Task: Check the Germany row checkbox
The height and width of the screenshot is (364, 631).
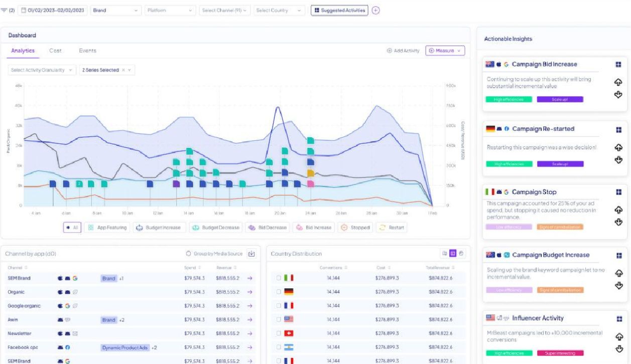Action: tap(279, 292)
